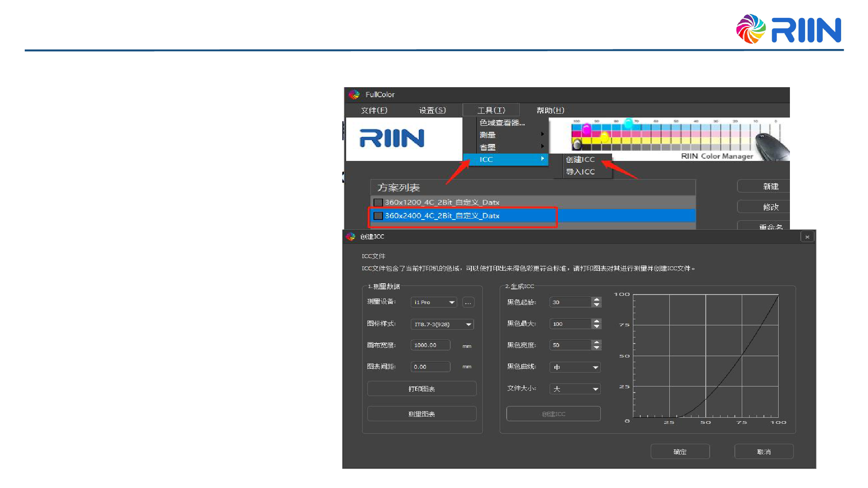Click the FullColor app logo icon
868x488 pixels.
(354, 95)
